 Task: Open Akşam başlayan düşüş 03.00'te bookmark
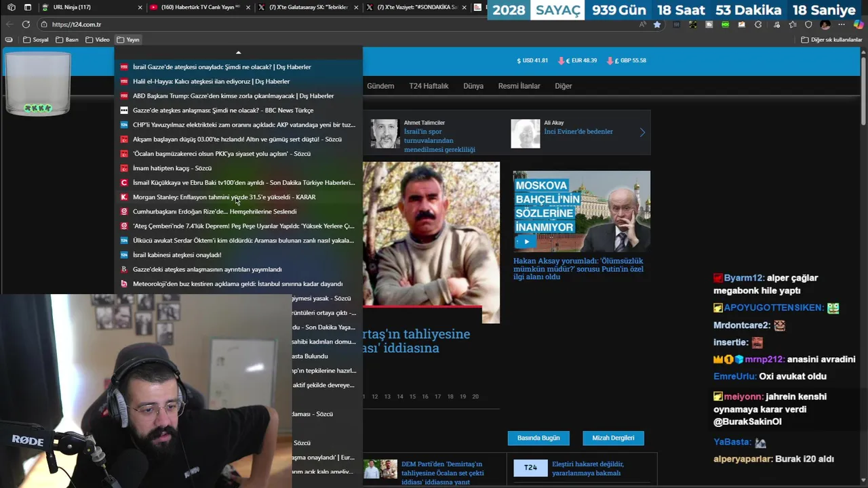pyautogui.click(x=238, y=140)
